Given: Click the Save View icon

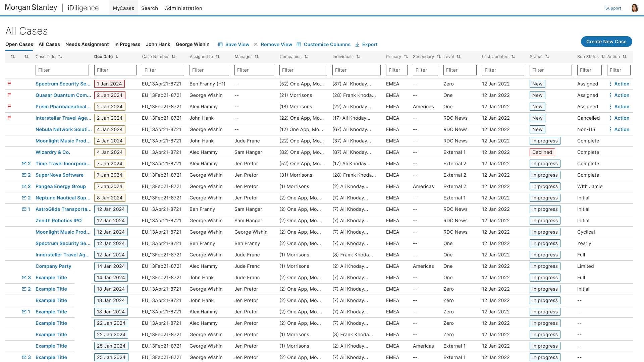Looking at the screenshot, I should pos(220,45).
